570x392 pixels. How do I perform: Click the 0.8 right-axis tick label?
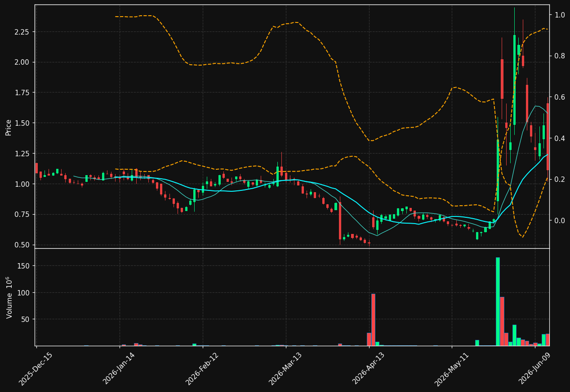[560, 56]
